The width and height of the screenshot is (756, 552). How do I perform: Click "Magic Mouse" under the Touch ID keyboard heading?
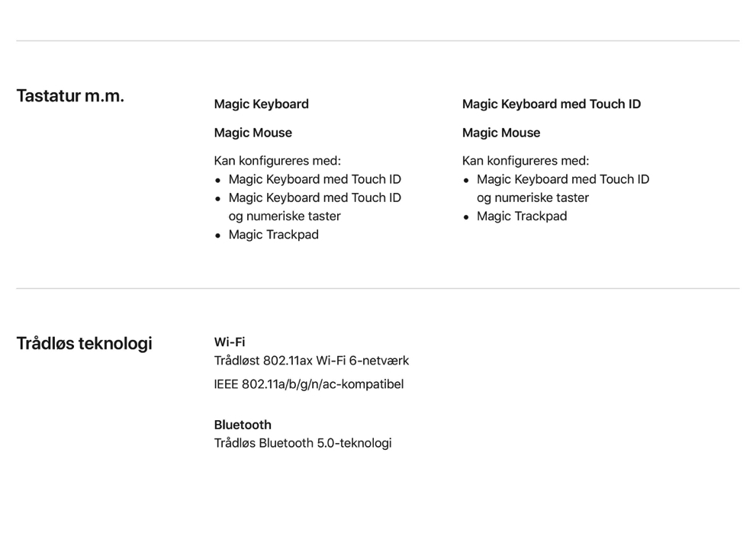coord(500,133)
